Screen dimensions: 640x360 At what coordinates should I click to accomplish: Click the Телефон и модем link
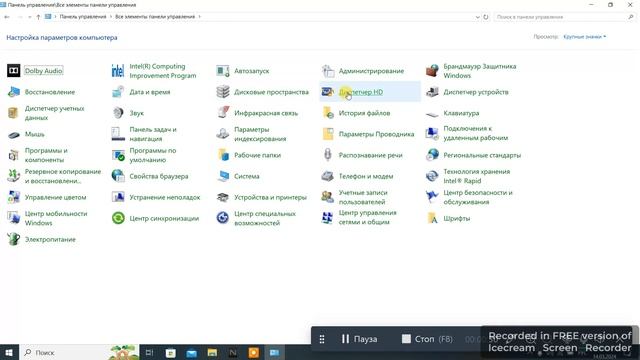(366, 176)
